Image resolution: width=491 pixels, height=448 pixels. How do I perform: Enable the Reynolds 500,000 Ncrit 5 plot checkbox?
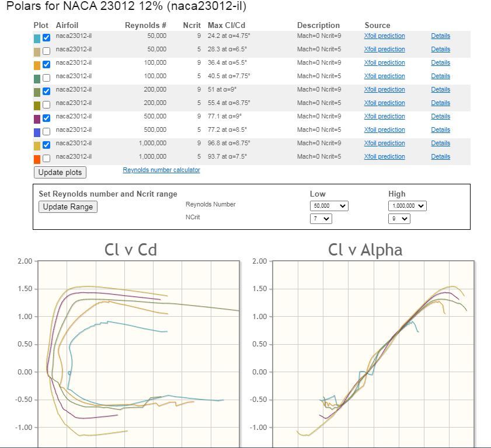(46, 131)
